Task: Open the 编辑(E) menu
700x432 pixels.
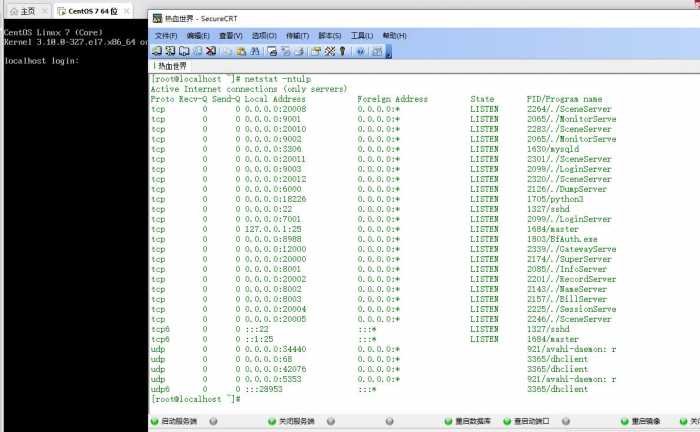Action: click(197, 35)
